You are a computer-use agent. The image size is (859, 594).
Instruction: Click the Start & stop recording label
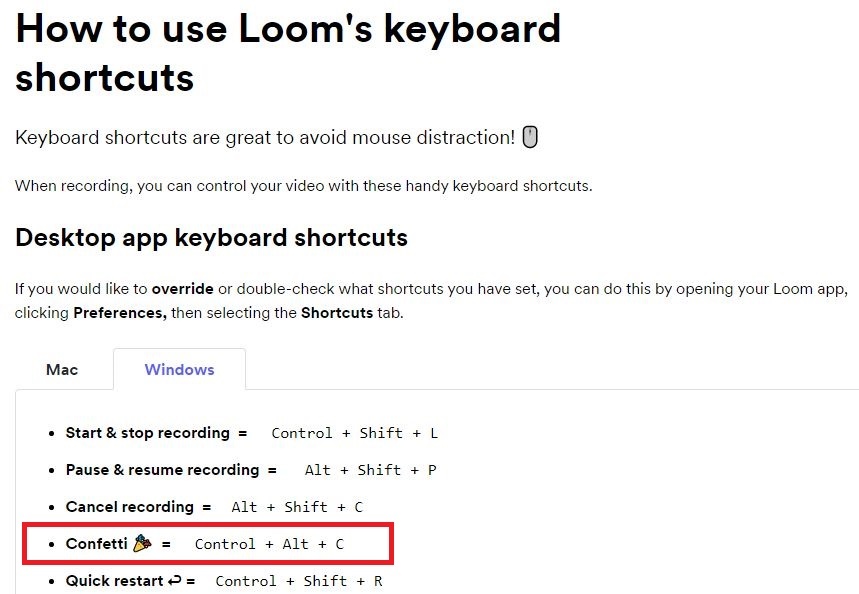pos(148,433)
